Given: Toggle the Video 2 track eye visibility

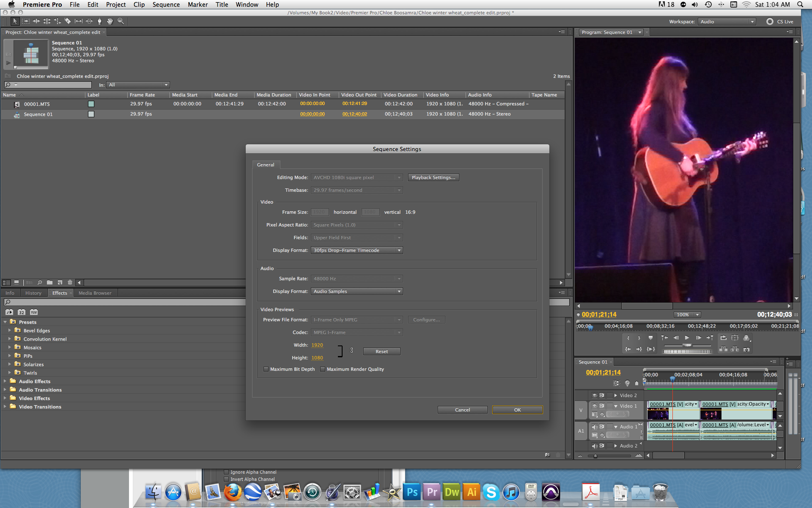Looking at the screenshot, I should (595, 395).
